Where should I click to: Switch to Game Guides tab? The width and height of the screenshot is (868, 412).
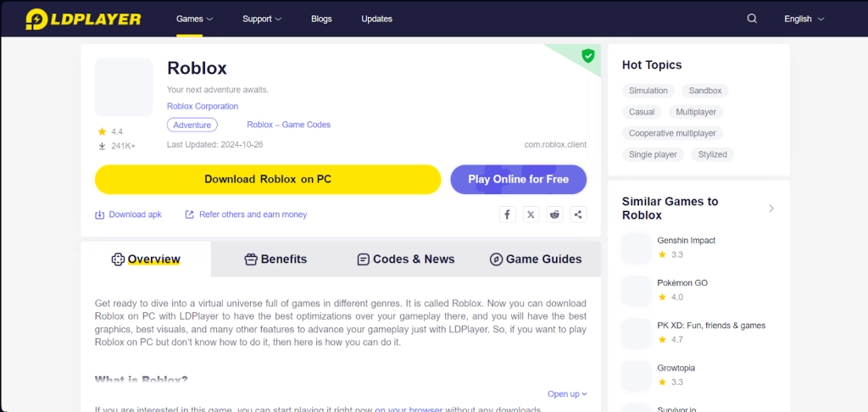(536, 259)
